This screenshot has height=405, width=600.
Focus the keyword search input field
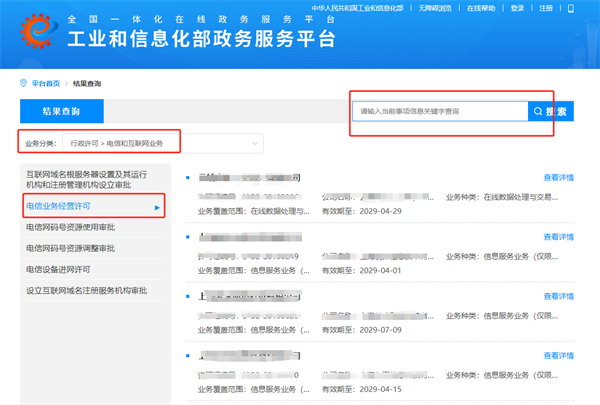coord(440,111)
